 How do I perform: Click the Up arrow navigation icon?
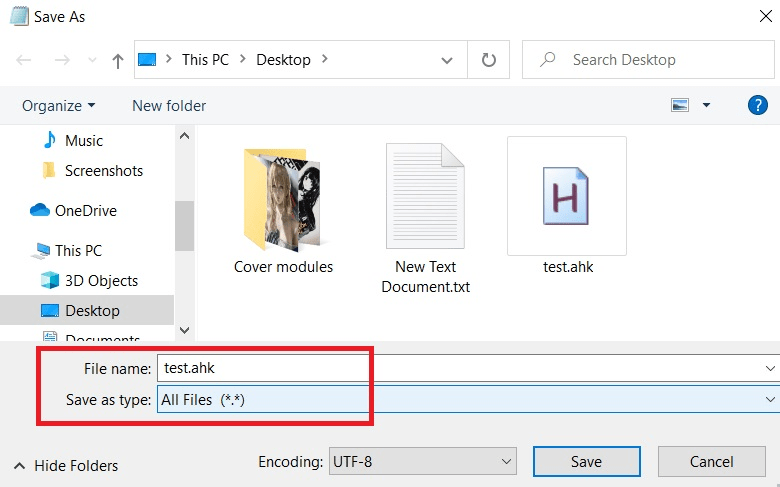[118, 61]
